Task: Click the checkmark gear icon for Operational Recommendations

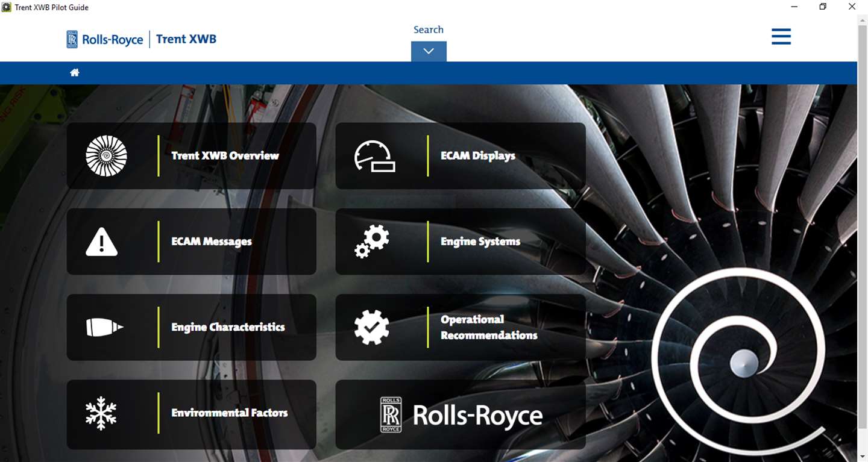Action: (x=372, y=327)
